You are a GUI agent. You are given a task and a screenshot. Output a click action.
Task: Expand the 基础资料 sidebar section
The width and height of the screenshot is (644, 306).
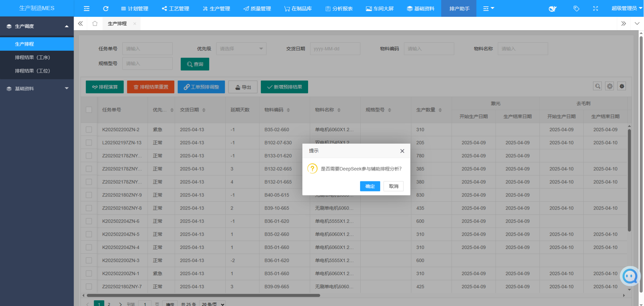(37, 89)
